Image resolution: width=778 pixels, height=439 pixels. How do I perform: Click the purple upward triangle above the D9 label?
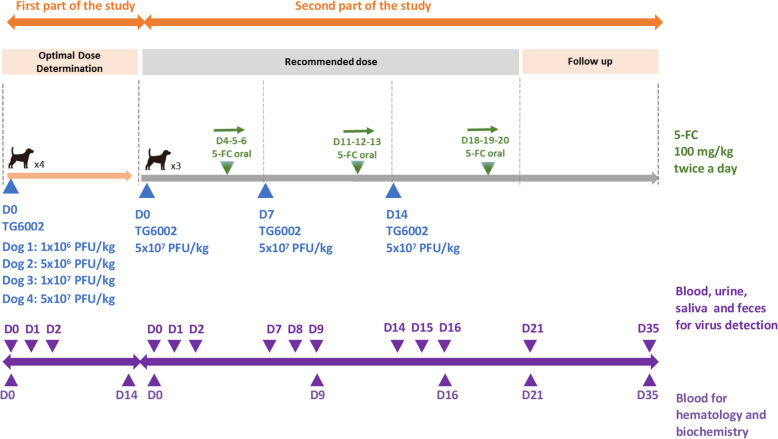tap(317, 379)
